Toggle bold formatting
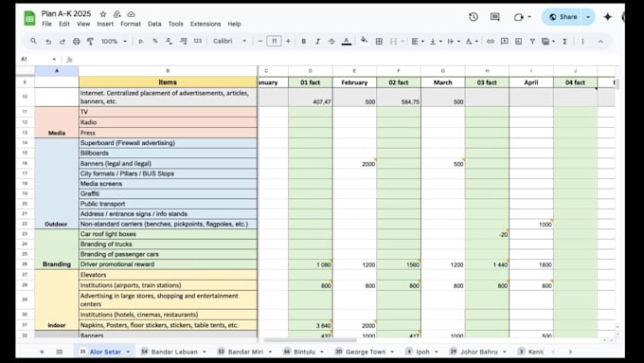Screen dimensions: 644x363 tap(303, 41)
